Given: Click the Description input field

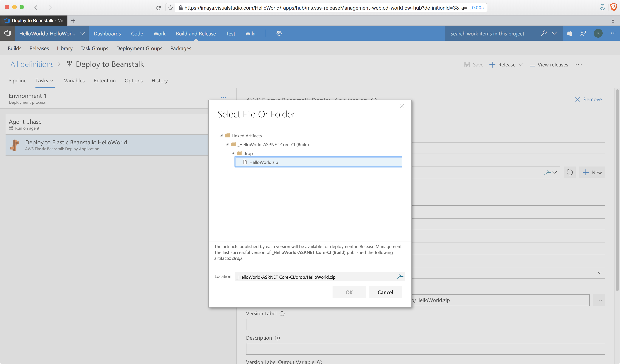Looking at the screenshot, I should pos(425,349).
